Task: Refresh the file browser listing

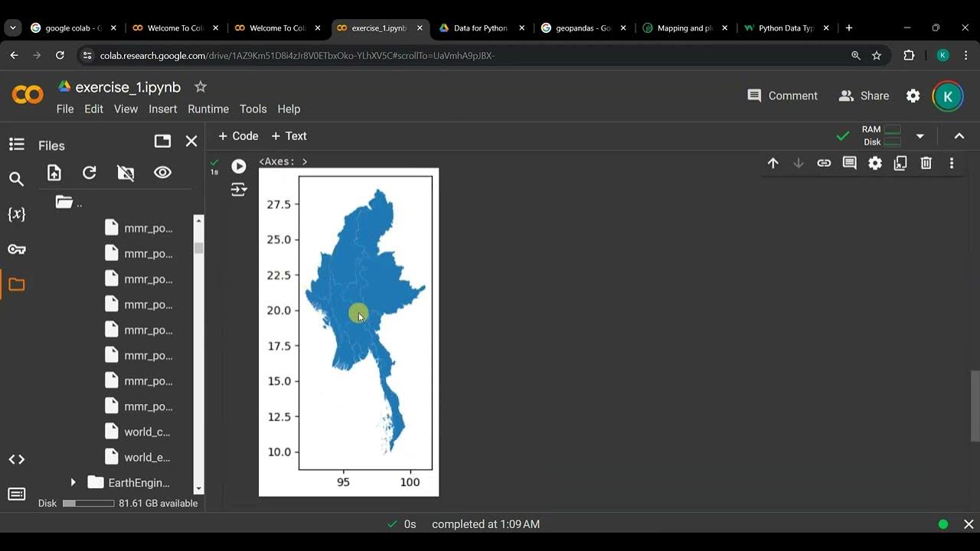Action: (x=90, y=173)
